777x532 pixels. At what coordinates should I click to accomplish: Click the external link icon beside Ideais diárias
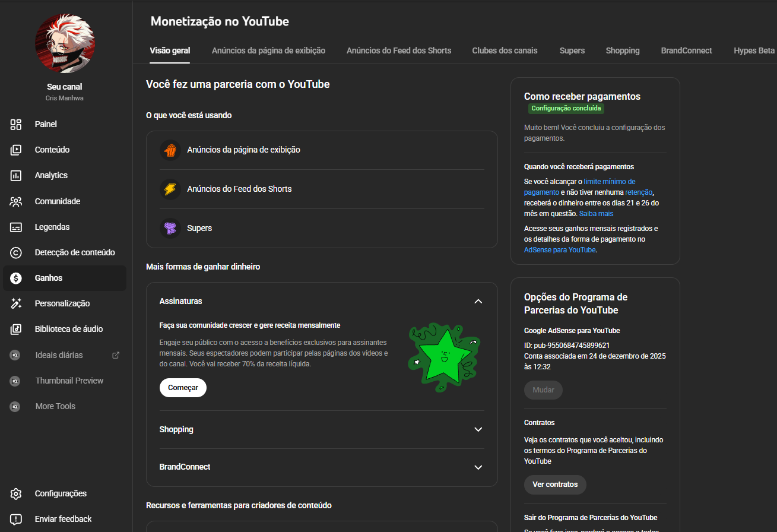click(x=116, y=355)
